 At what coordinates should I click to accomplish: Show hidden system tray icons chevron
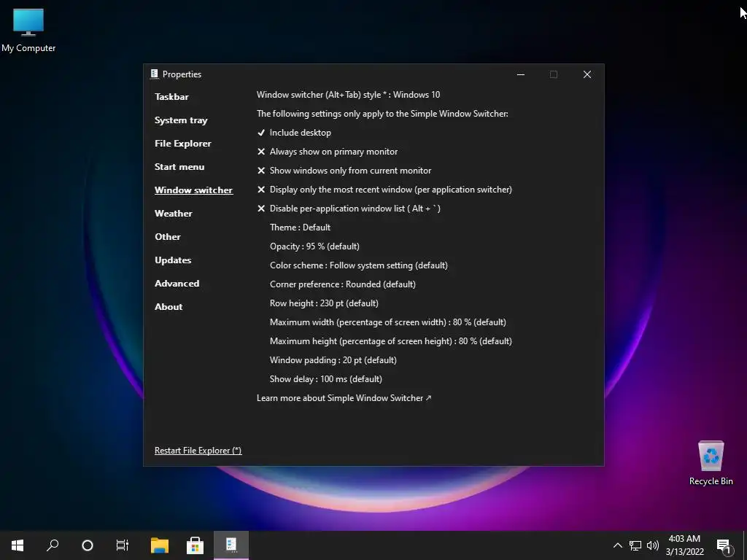[617, 545]
